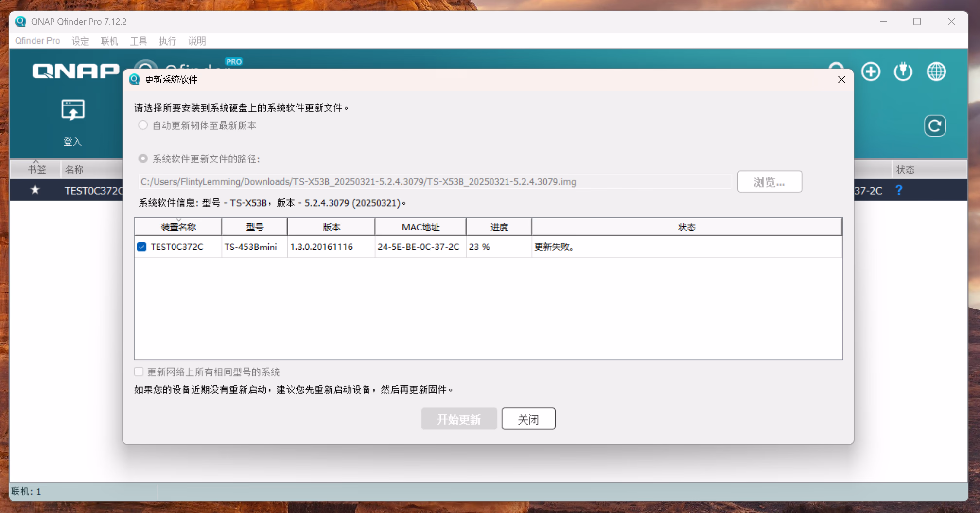Close the 更新系统软件 dialog with X
Image resolution: width=980 pixels, height=513 pixels.
tap(841, 79)
